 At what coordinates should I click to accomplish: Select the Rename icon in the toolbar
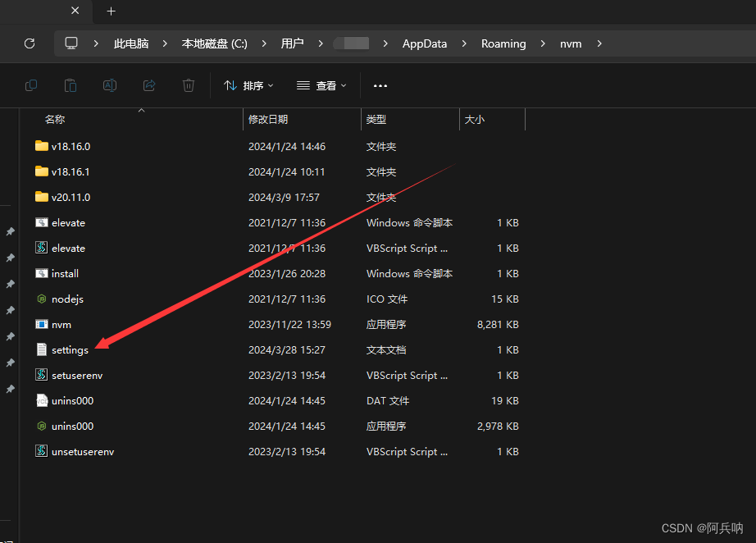tap(110, 85)
